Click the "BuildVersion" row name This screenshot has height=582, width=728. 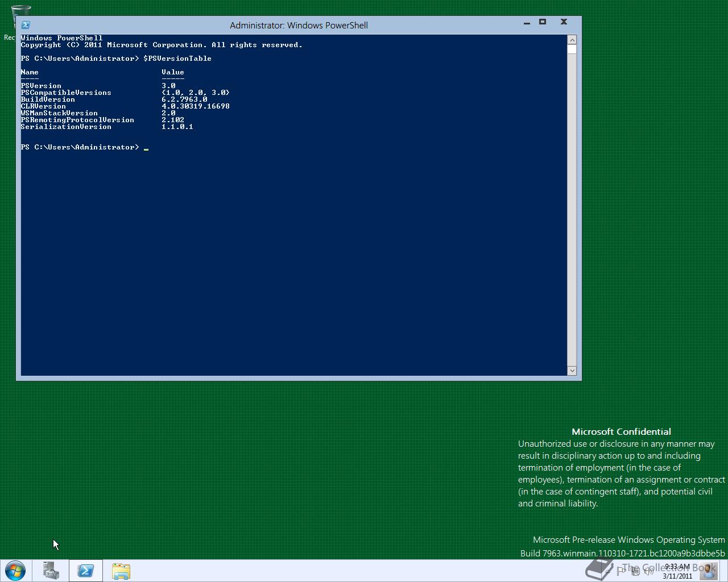[48, 99]
